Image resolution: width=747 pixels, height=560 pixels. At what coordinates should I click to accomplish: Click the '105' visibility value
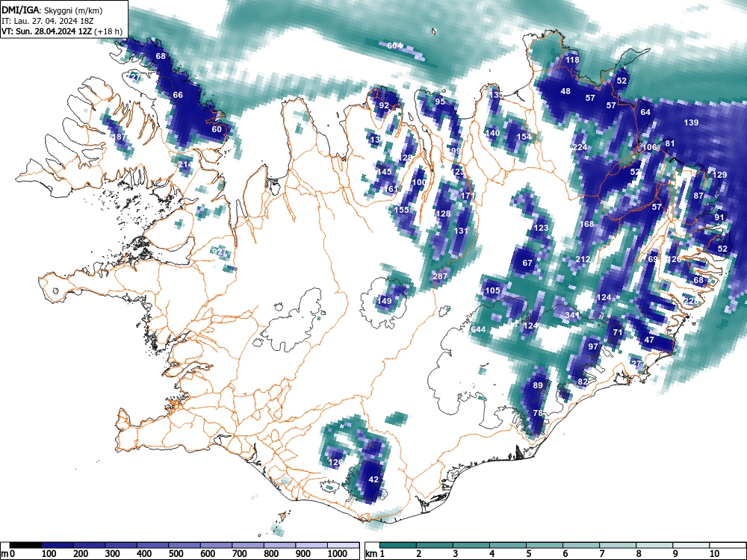492,290
